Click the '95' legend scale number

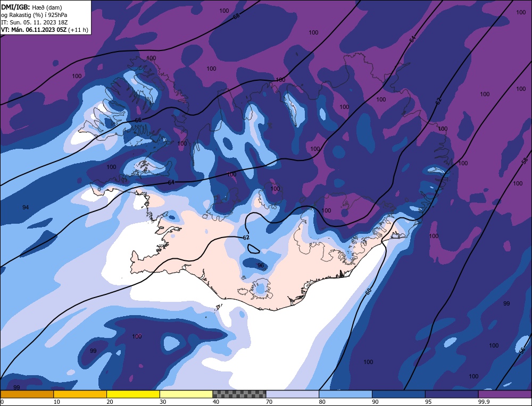tap(428, 402)
